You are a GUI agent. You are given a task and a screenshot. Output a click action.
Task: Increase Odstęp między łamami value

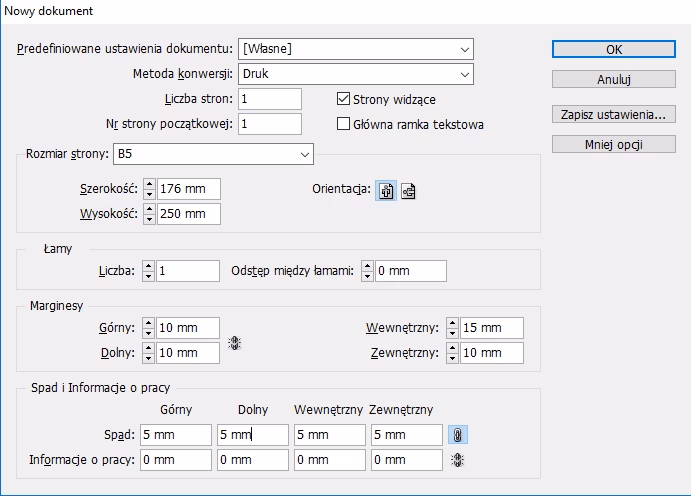pos(367,266)
